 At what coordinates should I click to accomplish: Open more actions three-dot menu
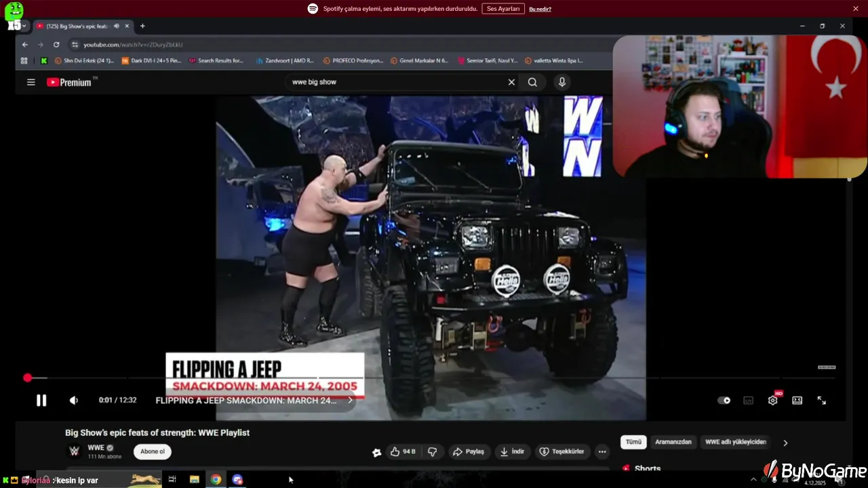(601, 451)
